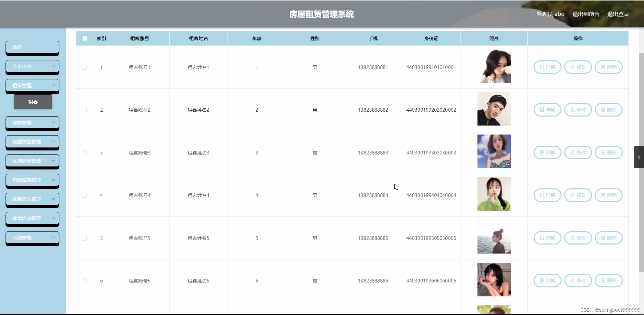
Task: Click the 删除 (delete) trash icon for tenant row 1
Action: point(603,67)
